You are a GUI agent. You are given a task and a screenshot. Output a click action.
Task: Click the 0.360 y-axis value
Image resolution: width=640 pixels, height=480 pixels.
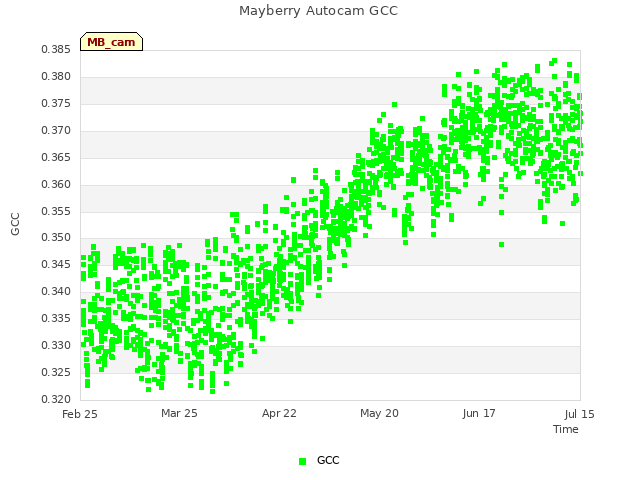(x=56, y=184)
